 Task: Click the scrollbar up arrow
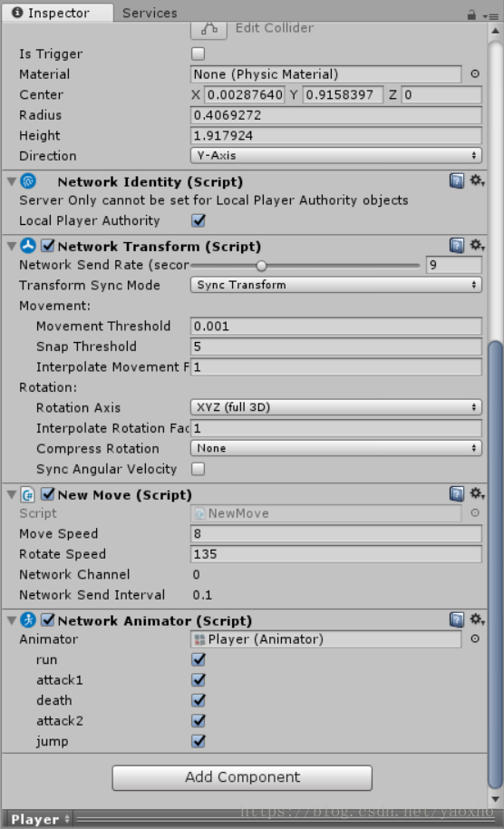coord(495,31)
